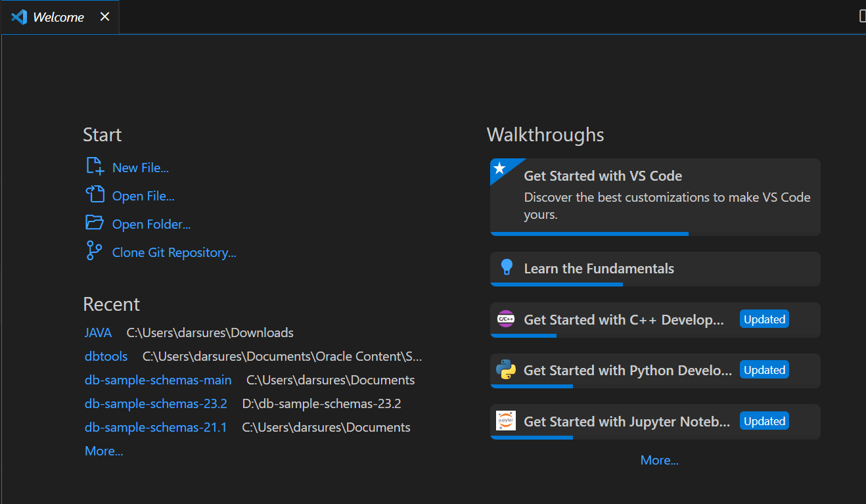
Task: Expand the Recent list via More...
Action: (103, 451)
